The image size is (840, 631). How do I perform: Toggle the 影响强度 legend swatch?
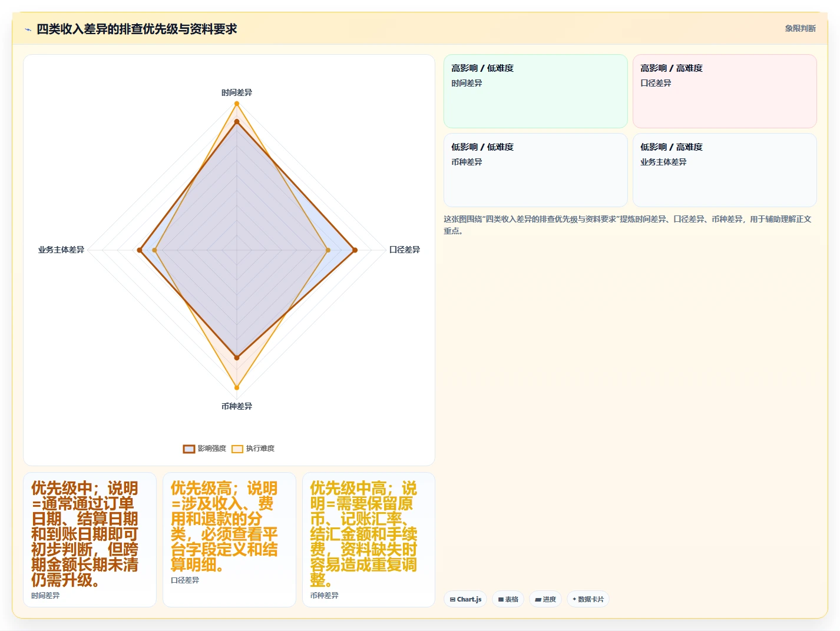[189, 449]
